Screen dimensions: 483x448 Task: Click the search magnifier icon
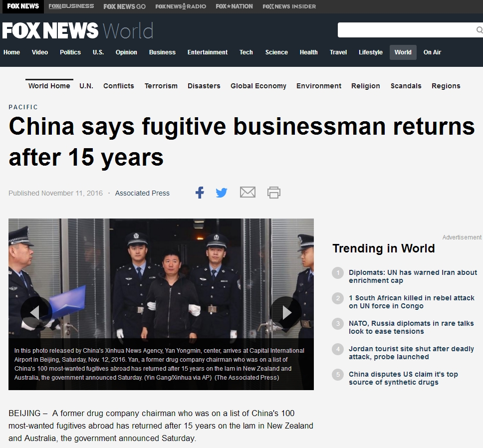click(x=480, y=30)
